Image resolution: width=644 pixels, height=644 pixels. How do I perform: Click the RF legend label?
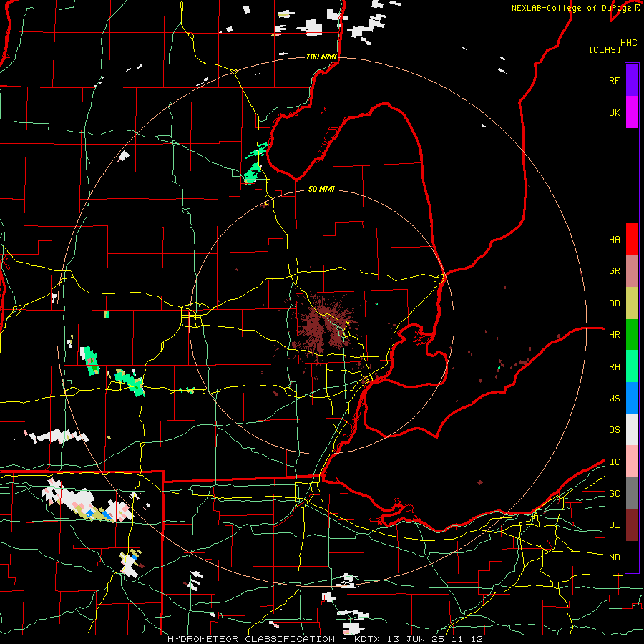[614, 81]
